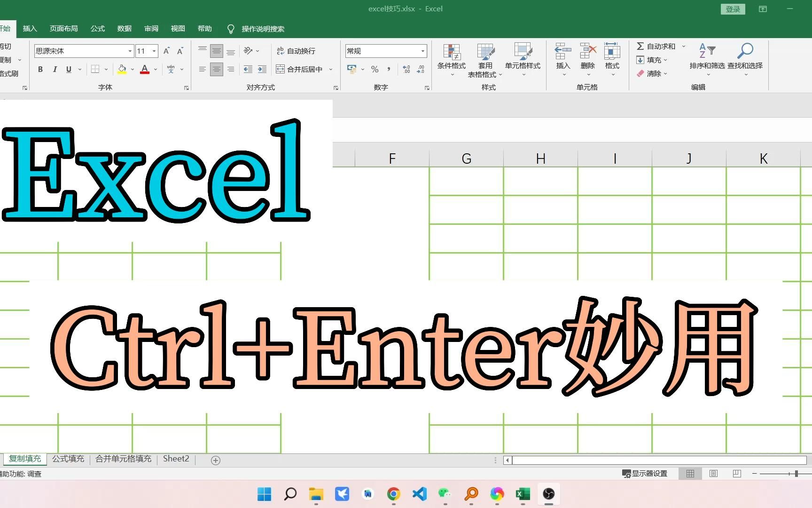The width and height of the screenshot is (812, 508).
Task: Open number format dropdown 常规
Action: coord(422,51)
